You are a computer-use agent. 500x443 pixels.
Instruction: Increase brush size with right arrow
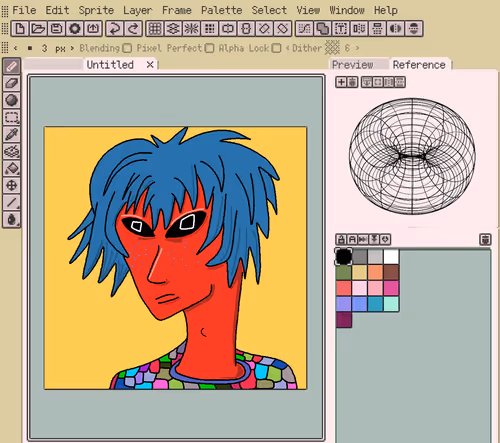click(72, 48)
